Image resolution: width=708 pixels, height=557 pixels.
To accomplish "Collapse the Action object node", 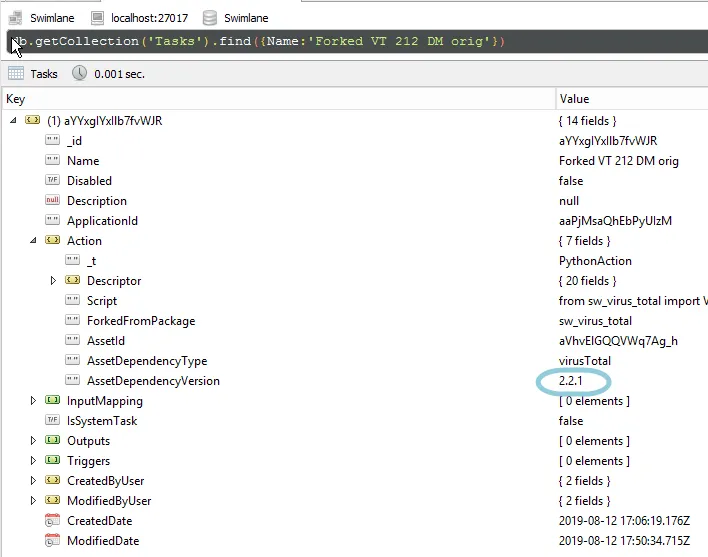I will point(33,240).
